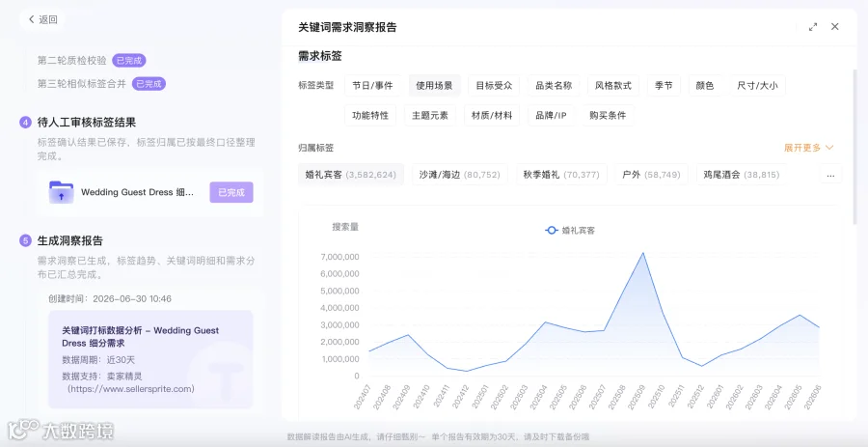Choose the 婚礼宾客 tag chip
The width and height of the screenshot is (868, 447).
click(x=351, y=175)
